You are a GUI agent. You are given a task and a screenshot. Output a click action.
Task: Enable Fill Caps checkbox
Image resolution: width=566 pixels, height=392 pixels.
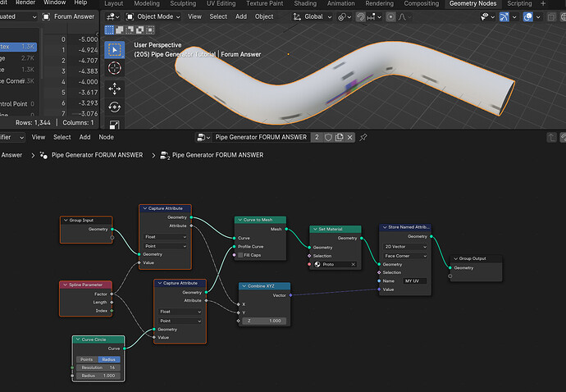click(240, 255)
